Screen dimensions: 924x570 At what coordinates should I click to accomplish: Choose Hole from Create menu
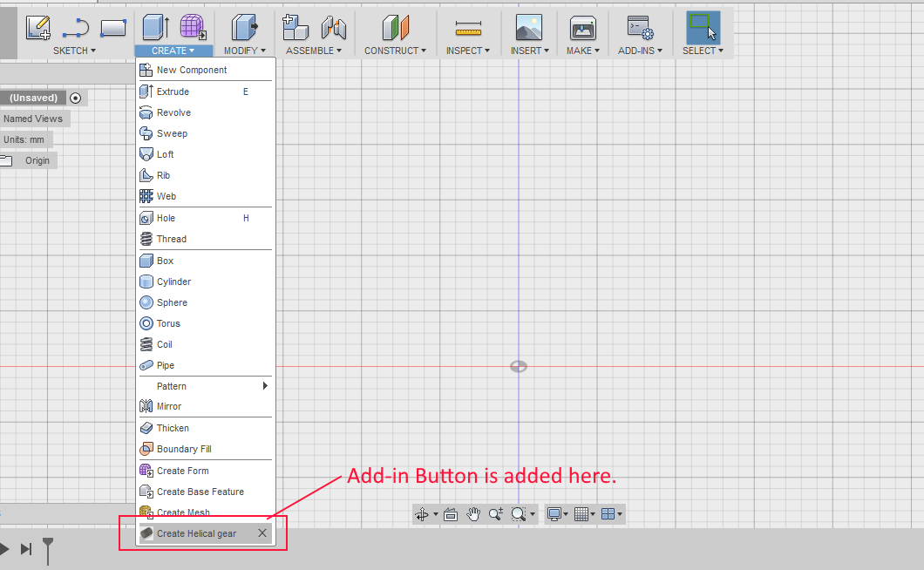pos(206,218)
